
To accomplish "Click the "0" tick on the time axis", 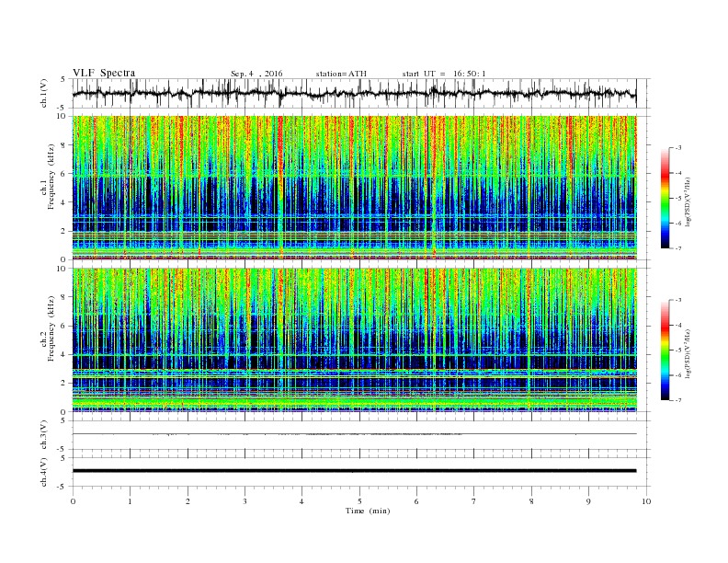I will pos(73,501).
